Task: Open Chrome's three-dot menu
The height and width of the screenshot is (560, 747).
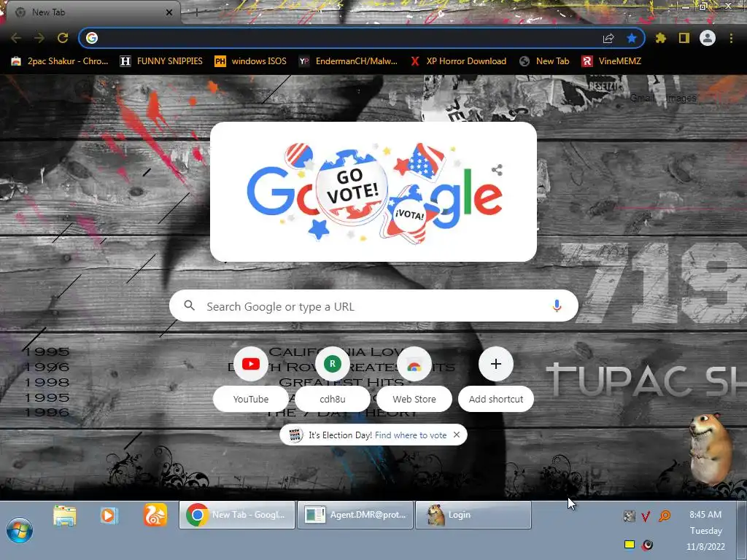Action: [x=731, y=38]
